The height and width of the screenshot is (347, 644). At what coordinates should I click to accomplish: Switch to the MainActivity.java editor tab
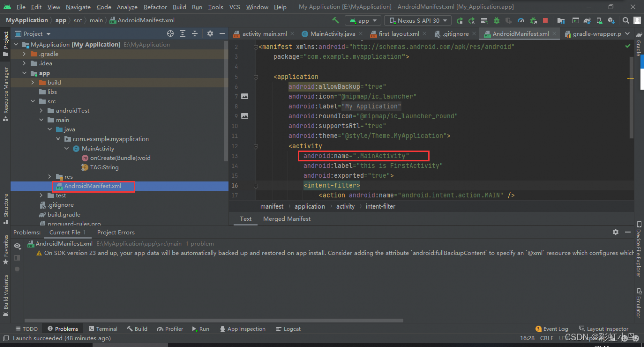333,34
